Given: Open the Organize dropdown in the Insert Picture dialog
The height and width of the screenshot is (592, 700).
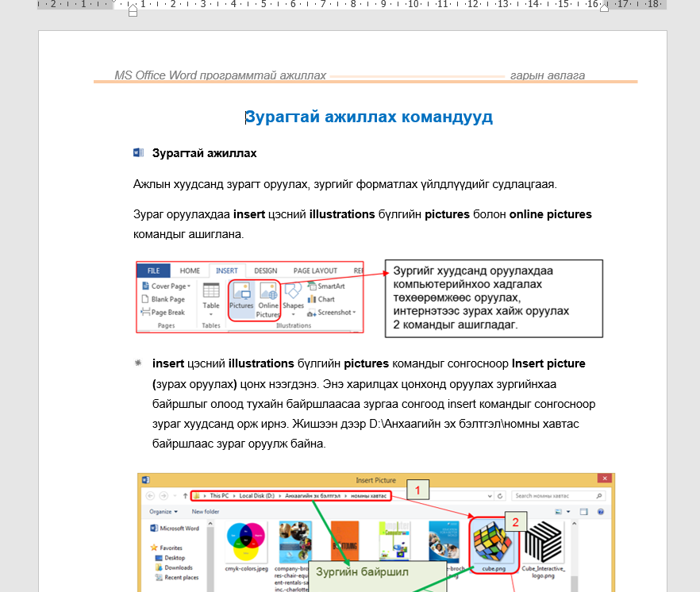Looking at the screenshot, I should pos(163,512).
